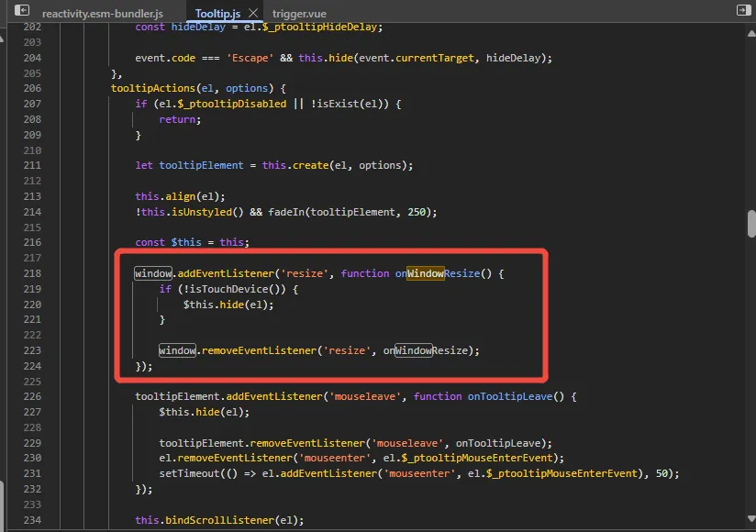Open the trigger.vue tab
This screenshot has height=532, width=756.
tap(299, 14)
